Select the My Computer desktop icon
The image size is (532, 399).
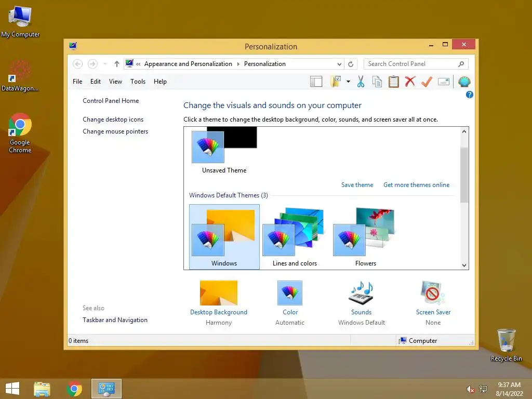point(20,21)
